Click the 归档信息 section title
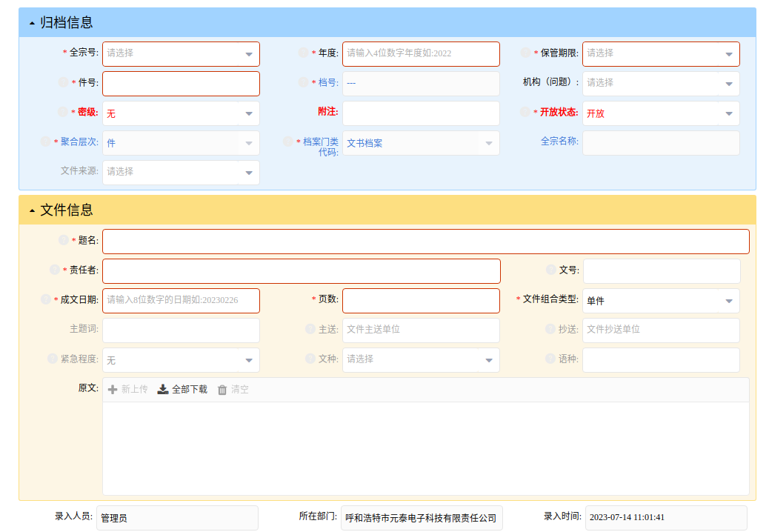 coord(66,22)
